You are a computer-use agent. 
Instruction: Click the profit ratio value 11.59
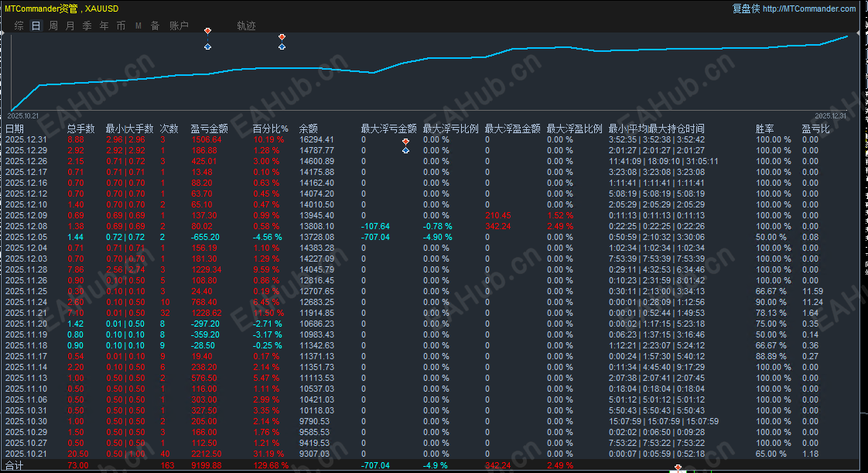(x=812, y=291)
